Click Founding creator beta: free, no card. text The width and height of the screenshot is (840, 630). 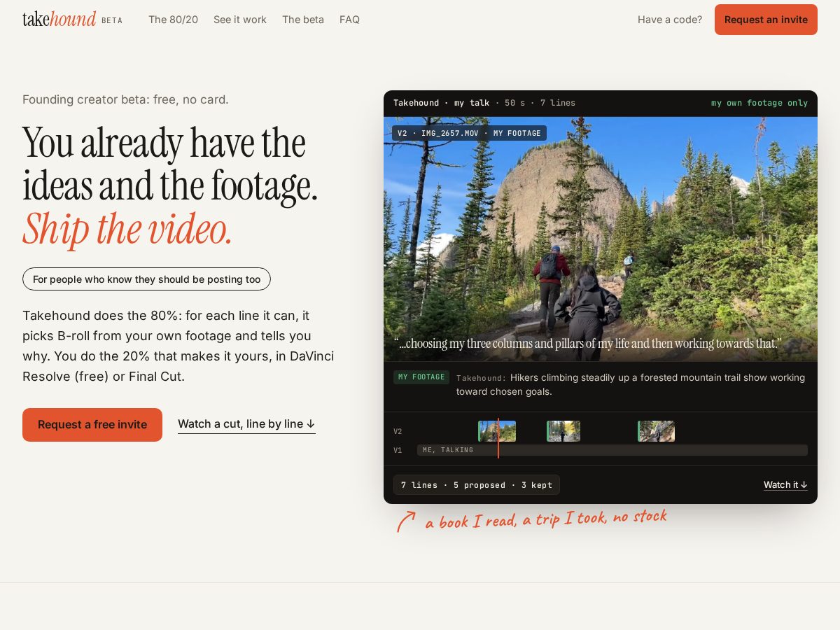click(125, 99)
